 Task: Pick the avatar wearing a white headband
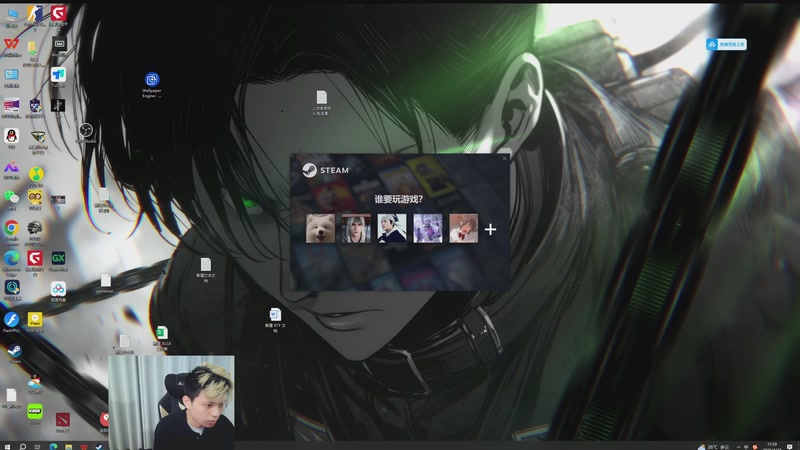point(392,228)
